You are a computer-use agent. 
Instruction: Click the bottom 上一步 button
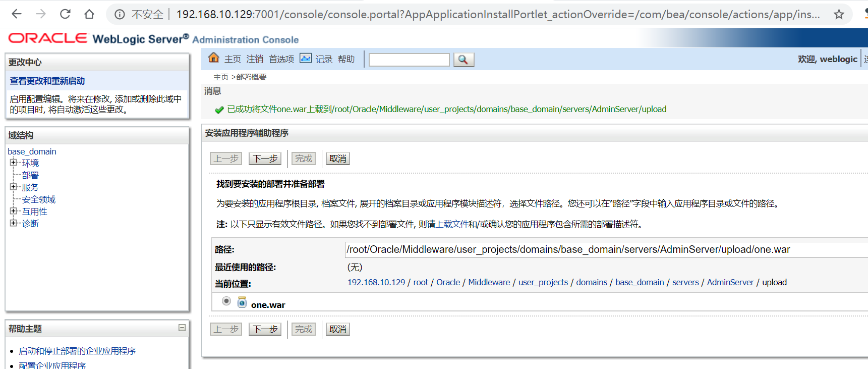(x=226, y=329)
